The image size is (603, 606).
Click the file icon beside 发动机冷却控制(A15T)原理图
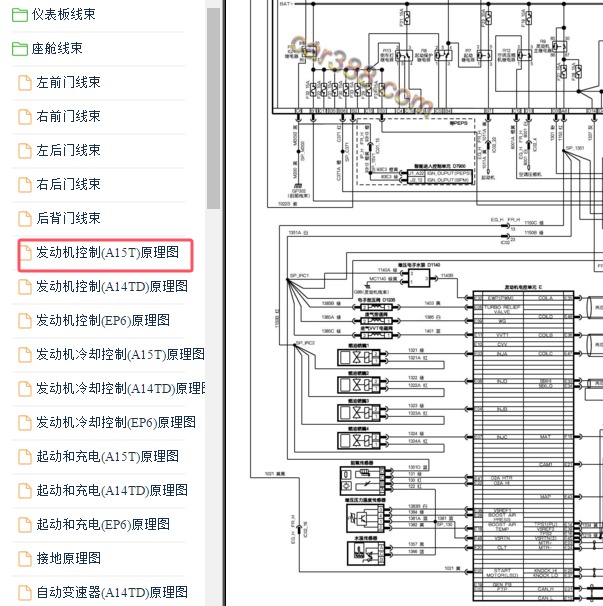pos(25,355)
